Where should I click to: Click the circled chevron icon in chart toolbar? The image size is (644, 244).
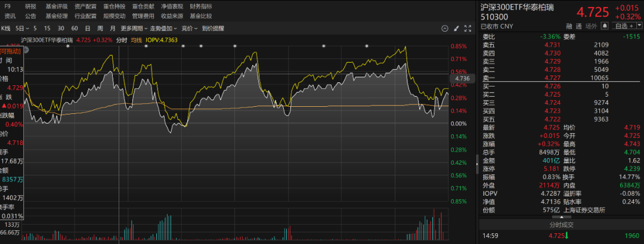point(444,28)
